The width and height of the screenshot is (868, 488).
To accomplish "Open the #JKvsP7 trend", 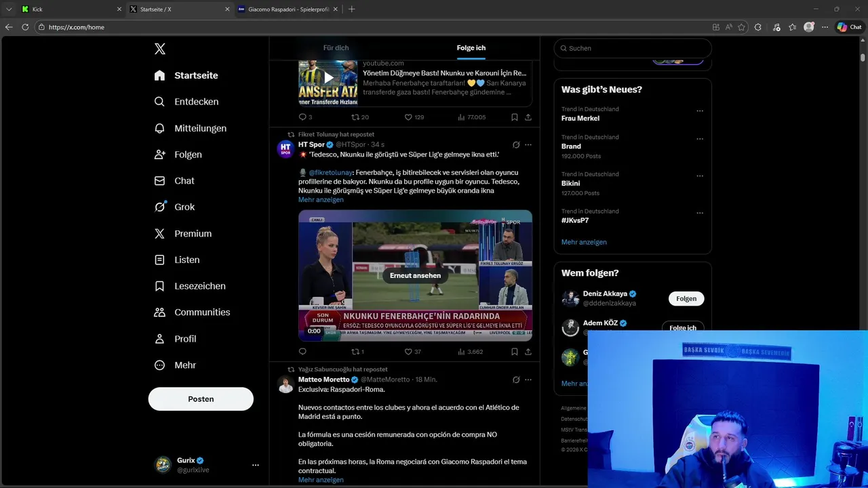I will (575, 220).
